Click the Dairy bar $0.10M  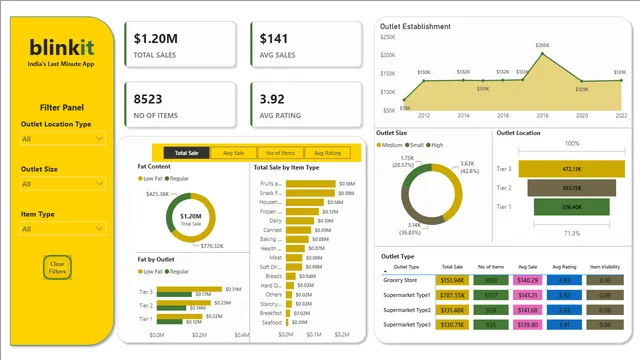300,220
